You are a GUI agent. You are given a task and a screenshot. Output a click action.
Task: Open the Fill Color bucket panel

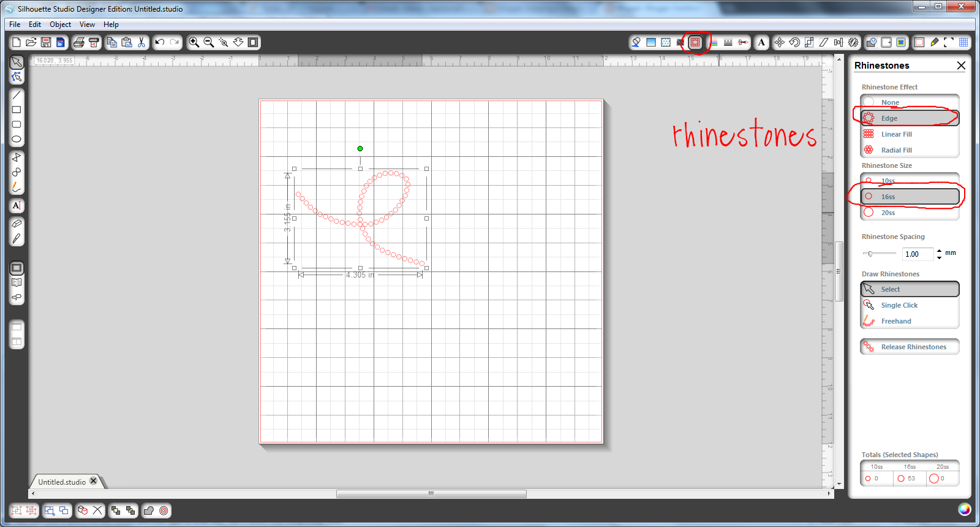pyautogui.click(x=636, y=42)
